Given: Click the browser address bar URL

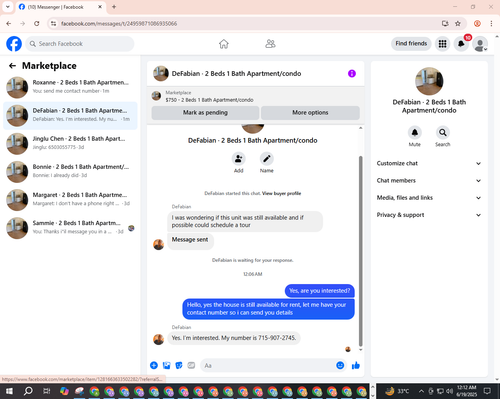Looking at the screenshot, I should [x=119, y=24].
